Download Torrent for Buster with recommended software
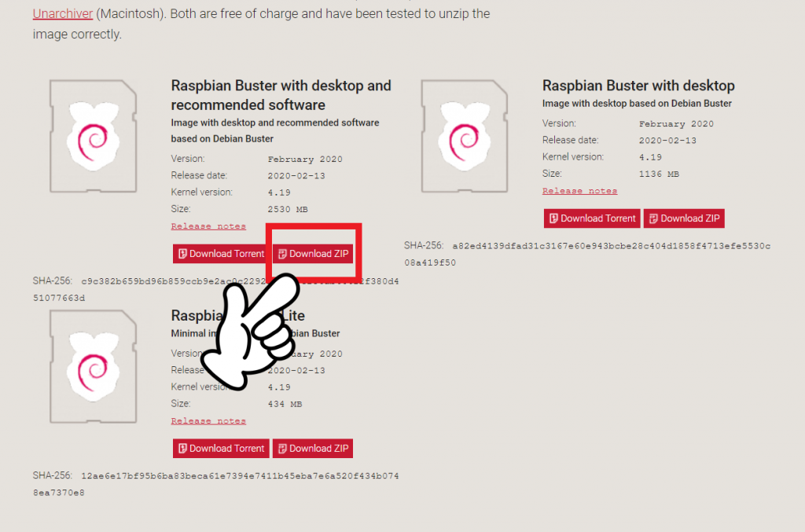This screenshot has height=532, width=805. tap(221, 254)
